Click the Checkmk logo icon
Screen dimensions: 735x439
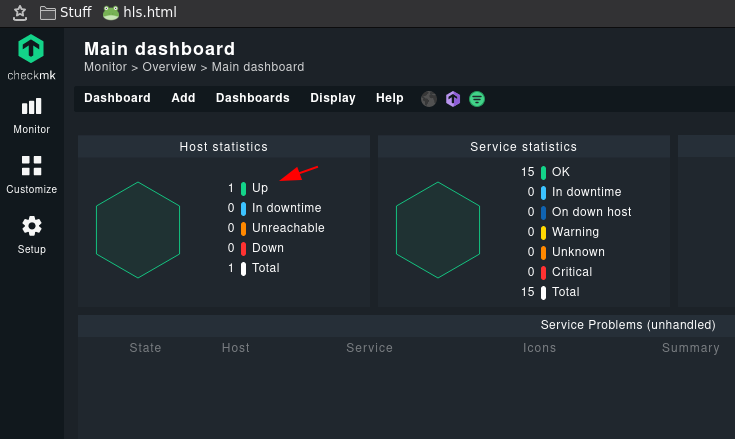[x=31, y=49]
